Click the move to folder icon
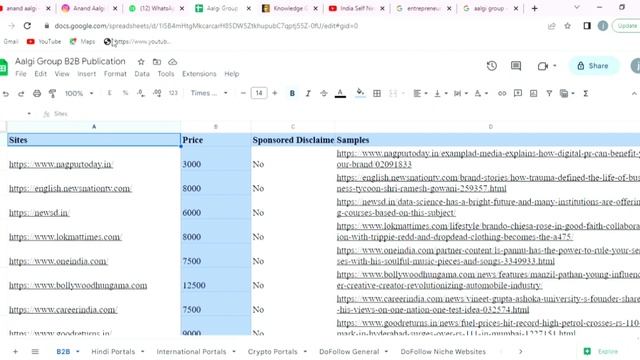The width and height of the screenshot is (640, 360). click(157, 62)
